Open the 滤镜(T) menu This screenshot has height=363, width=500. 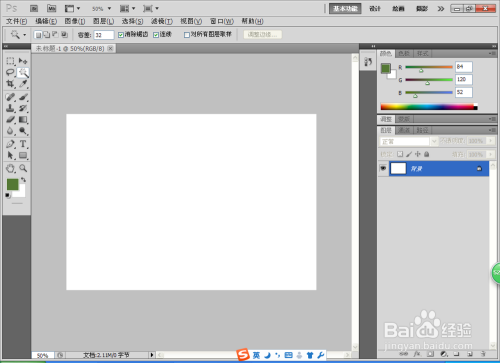point(162,21)
